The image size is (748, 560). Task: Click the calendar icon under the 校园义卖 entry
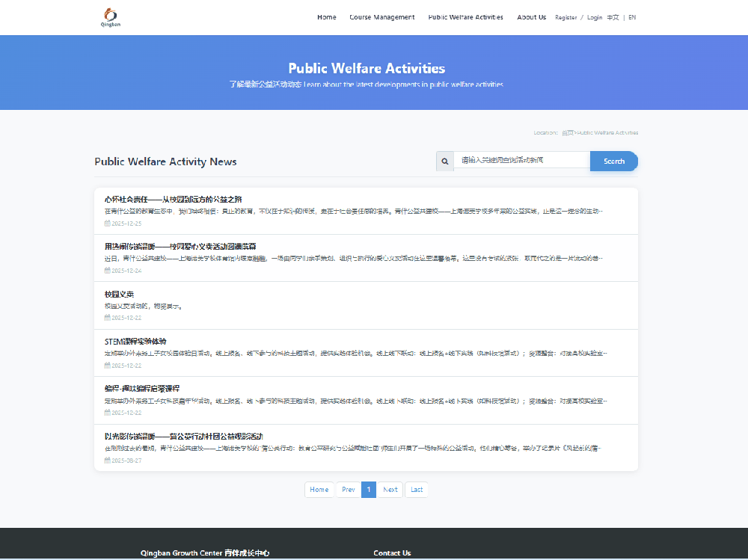(107, 318)
